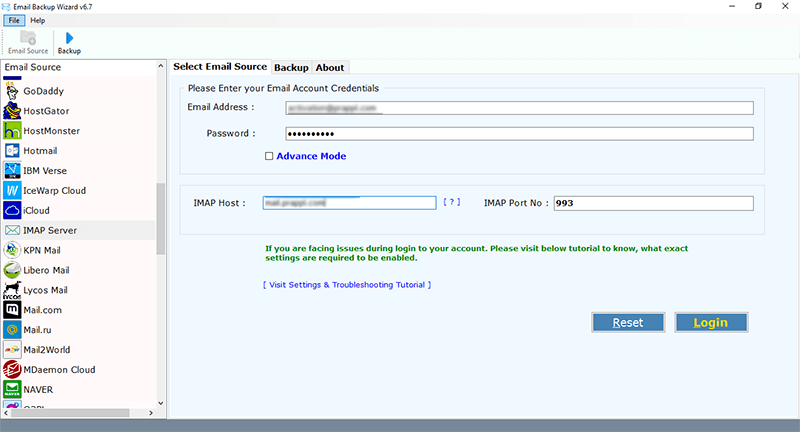800x432 pixels.
Task: Select the HostMonster icon
Action: click(x=12, y=131)
